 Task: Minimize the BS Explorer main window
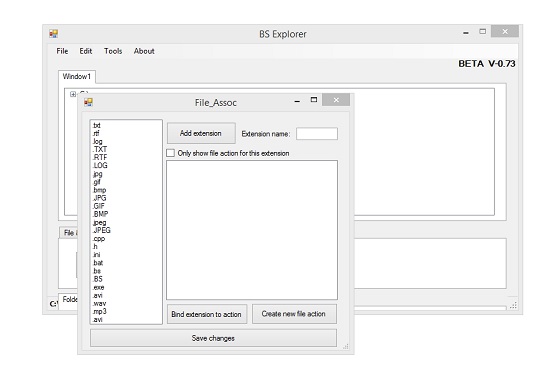click(466, 33)
